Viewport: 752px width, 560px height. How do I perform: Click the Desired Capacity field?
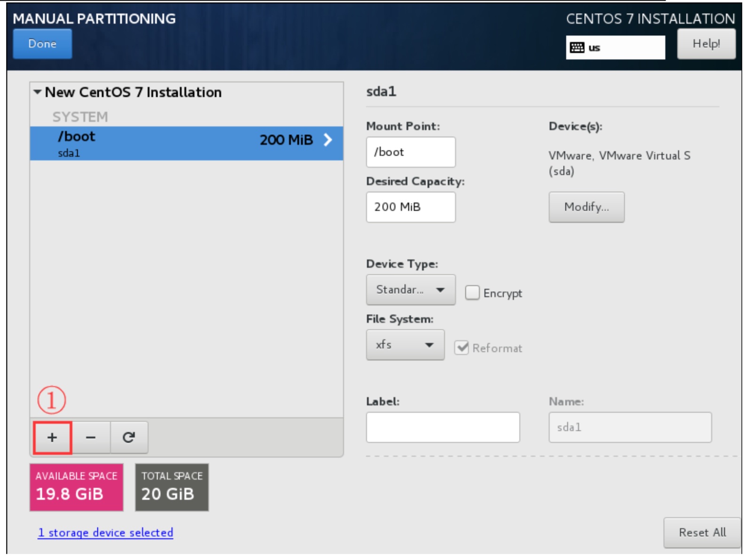(410, 207)
